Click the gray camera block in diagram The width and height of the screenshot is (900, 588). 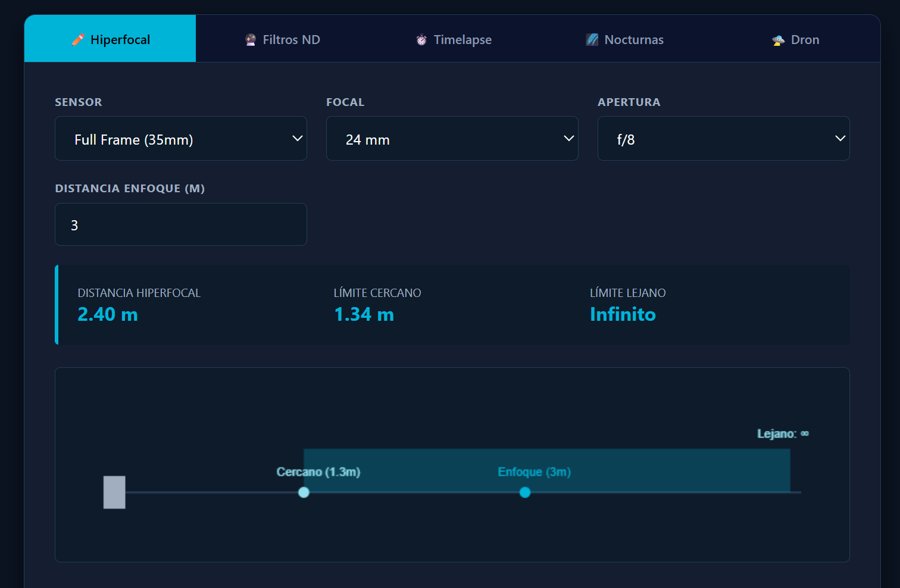coord(114,492)
